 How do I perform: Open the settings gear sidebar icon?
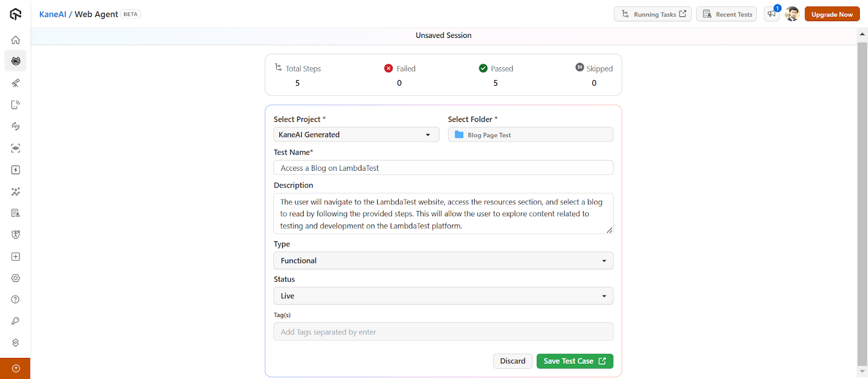(x=16, y=278)
